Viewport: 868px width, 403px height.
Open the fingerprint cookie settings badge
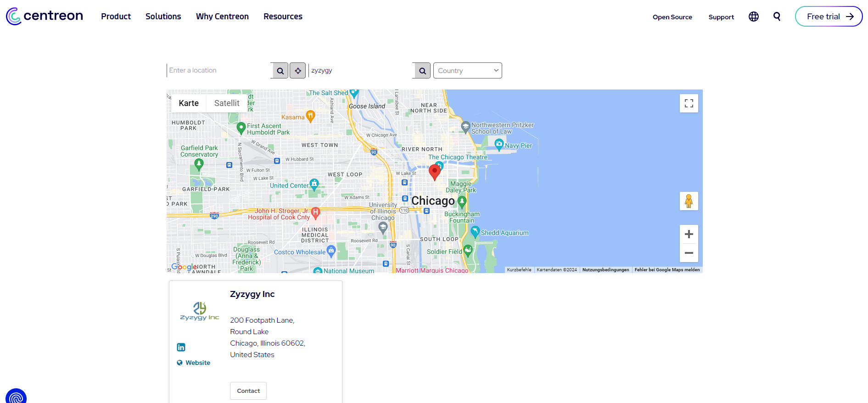coord(16,396)
